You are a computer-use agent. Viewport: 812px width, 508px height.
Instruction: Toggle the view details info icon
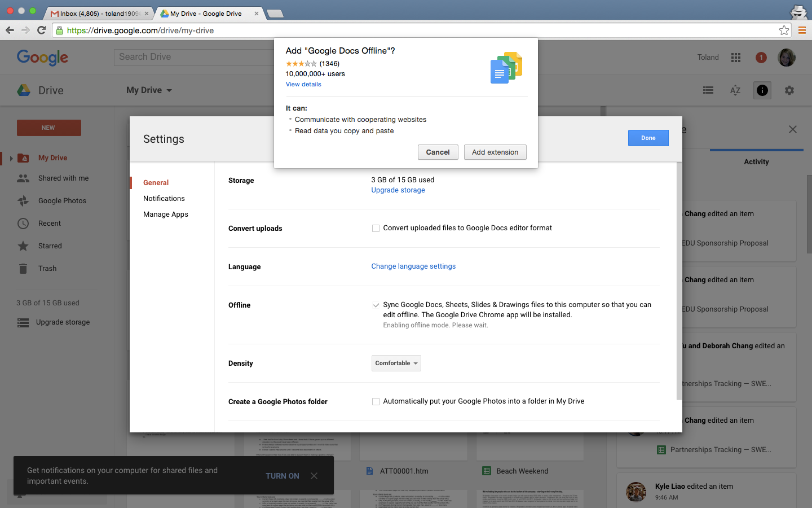pos(762,90)
